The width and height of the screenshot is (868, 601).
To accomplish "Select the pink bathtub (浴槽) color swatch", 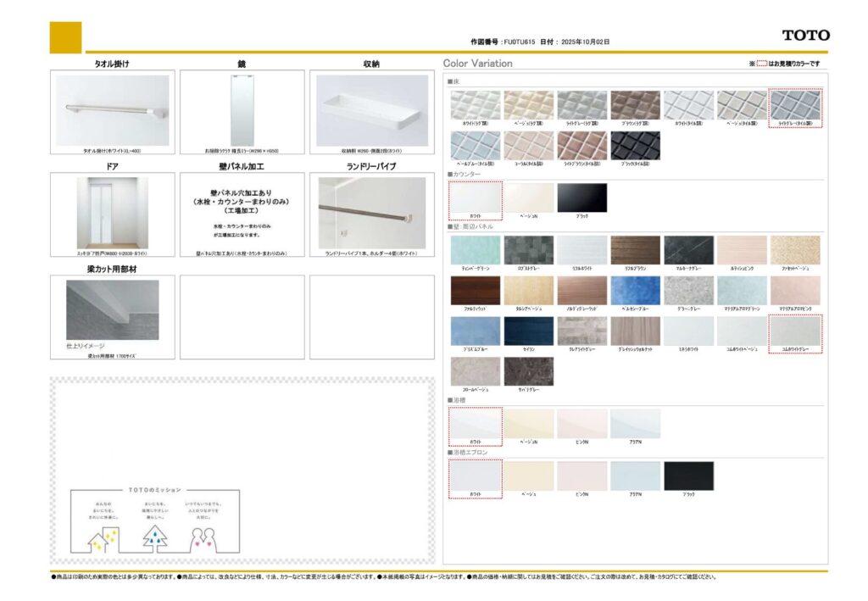I will [581, 423].
